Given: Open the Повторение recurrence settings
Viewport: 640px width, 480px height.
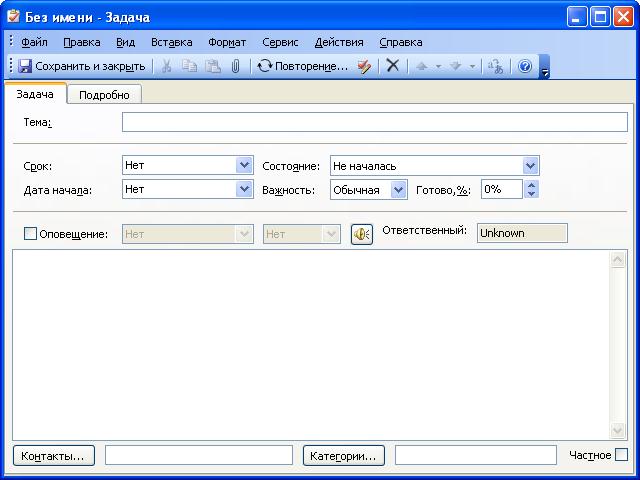Looking at the screenshot, I should click(x=302, y=66).
